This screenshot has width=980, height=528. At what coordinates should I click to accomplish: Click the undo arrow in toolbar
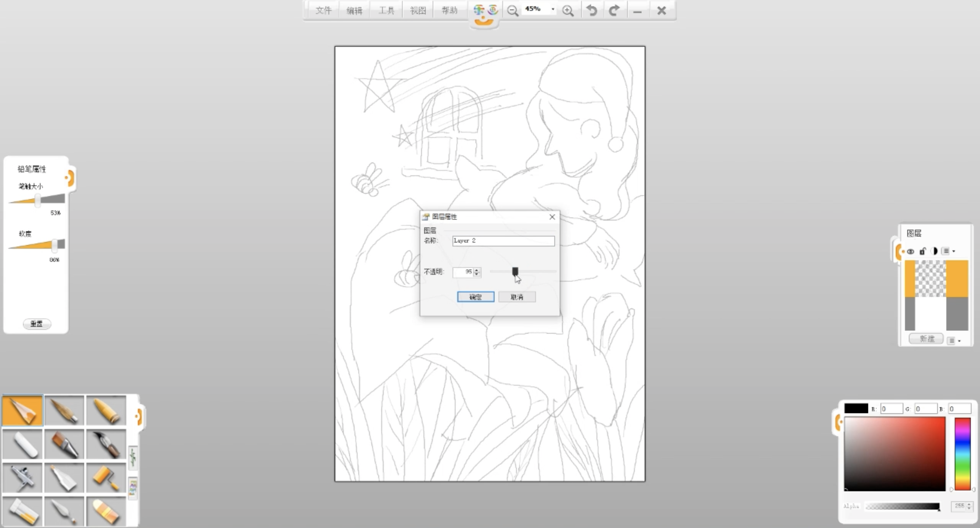(592, 10)
